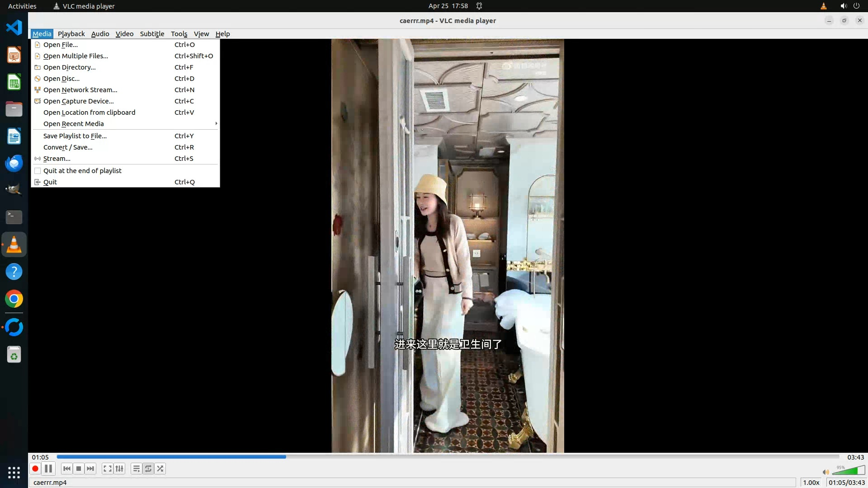The height and width of the screenshot is (488, 868).
Task: Select Convert / Save menu entry
Action: (x=68, y=147)
